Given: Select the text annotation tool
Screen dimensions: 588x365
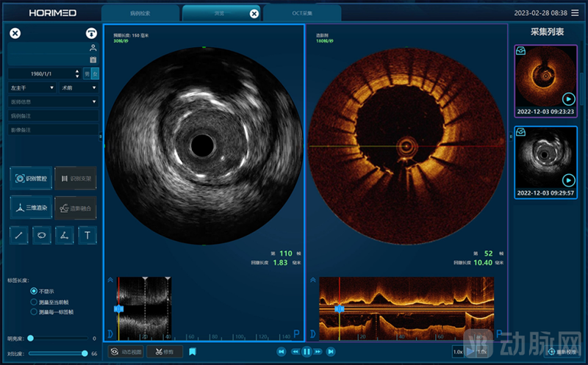Looking at the screenshot, I should coord(87,236).
